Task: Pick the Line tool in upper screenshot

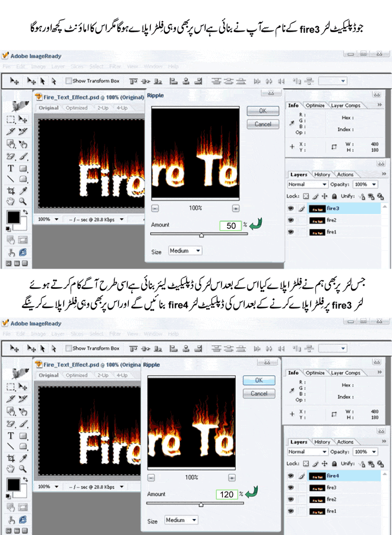Action: [11, 179]
